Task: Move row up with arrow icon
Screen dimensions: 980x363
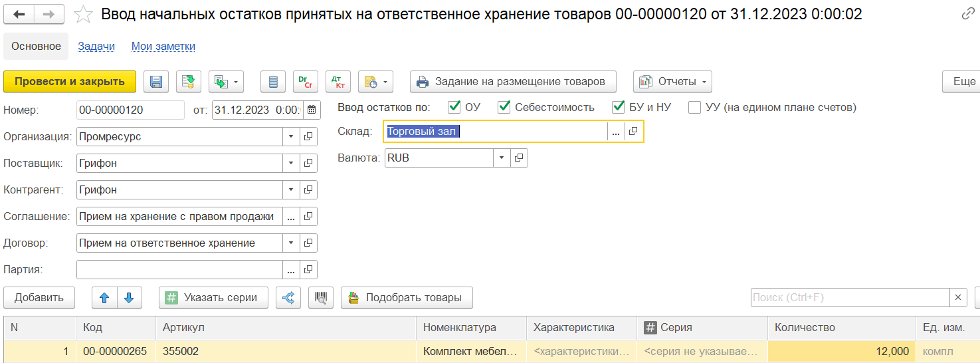Action: tap(104, 297)
